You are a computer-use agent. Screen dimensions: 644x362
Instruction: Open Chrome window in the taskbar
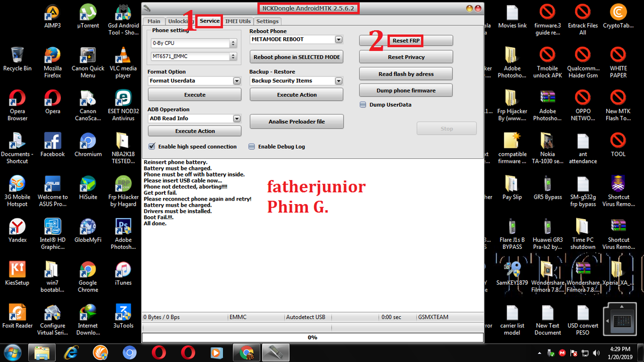247,352
